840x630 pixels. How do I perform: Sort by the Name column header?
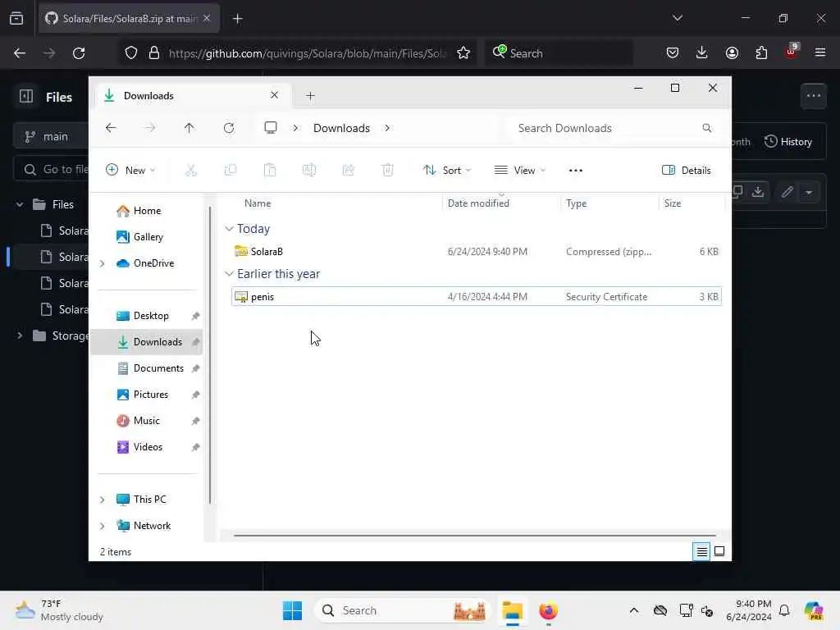click(258, 203)
